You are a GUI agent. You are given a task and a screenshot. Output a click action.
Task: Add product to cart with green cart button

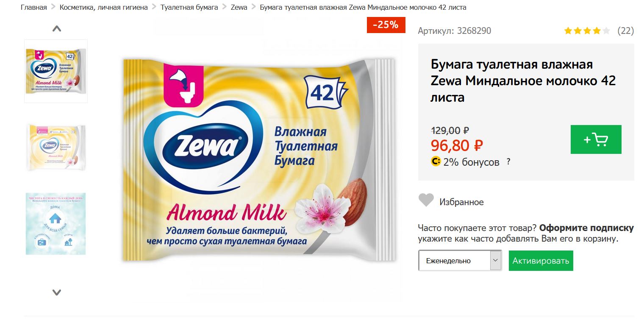pos(596,139)
